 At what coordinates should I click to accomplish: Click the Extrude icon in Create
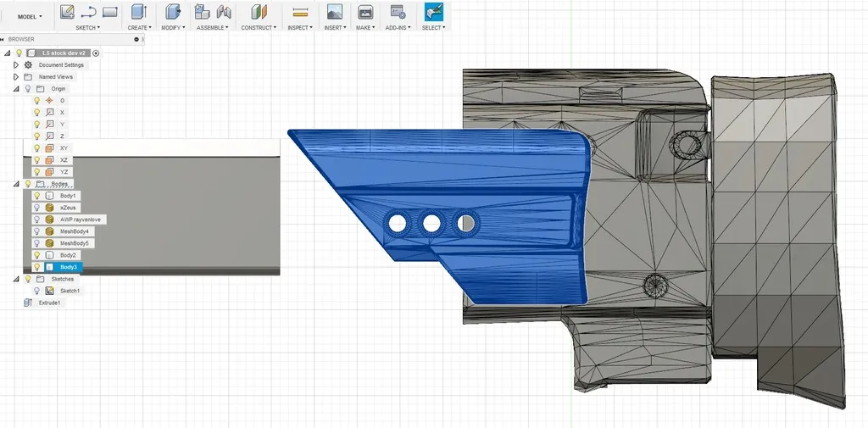click(138, 12)
